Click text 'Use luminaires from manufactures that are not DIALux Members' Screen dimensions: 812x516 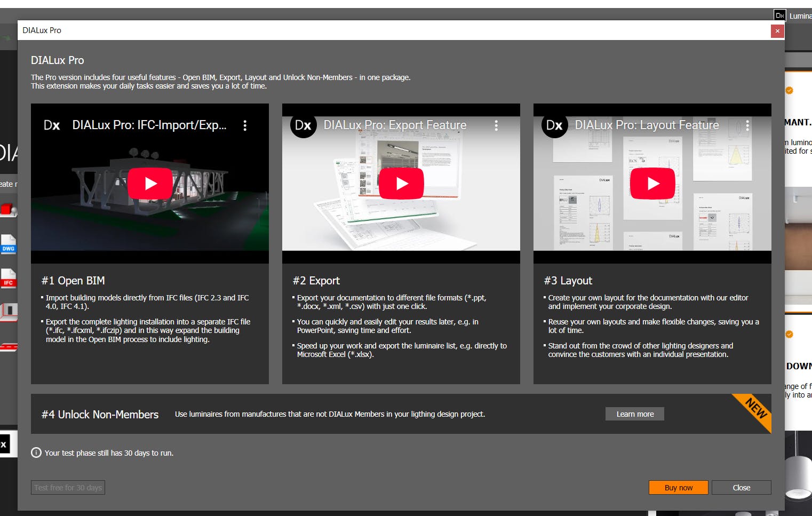tap(330, 414)
